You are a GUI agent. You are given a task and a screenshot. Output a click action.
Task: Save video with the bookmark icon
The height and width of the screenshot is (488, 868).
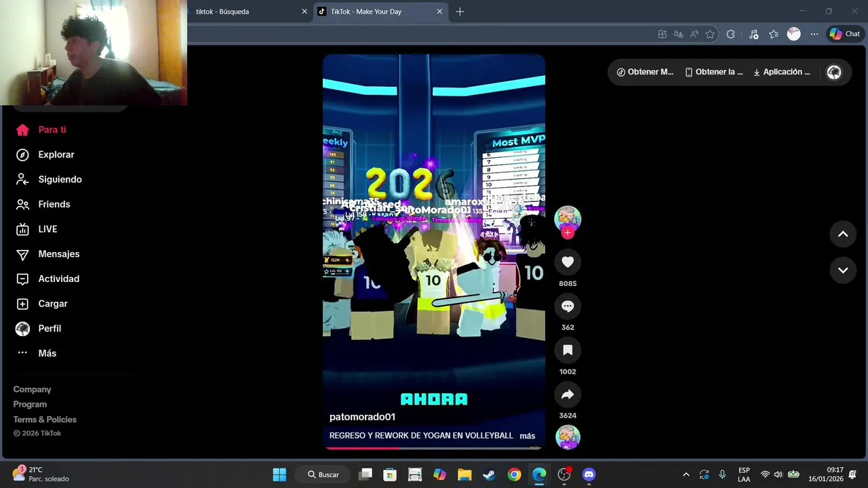[568, 350]
